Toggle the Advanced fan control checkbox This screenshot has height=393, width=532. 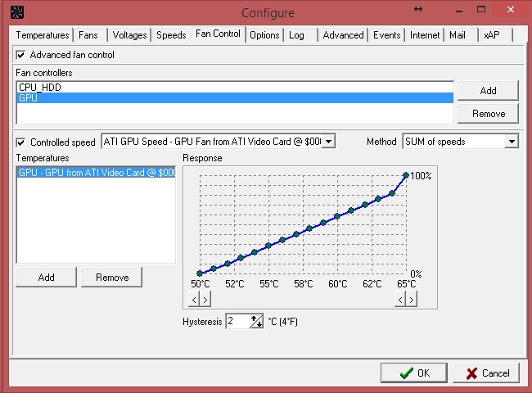21,55
